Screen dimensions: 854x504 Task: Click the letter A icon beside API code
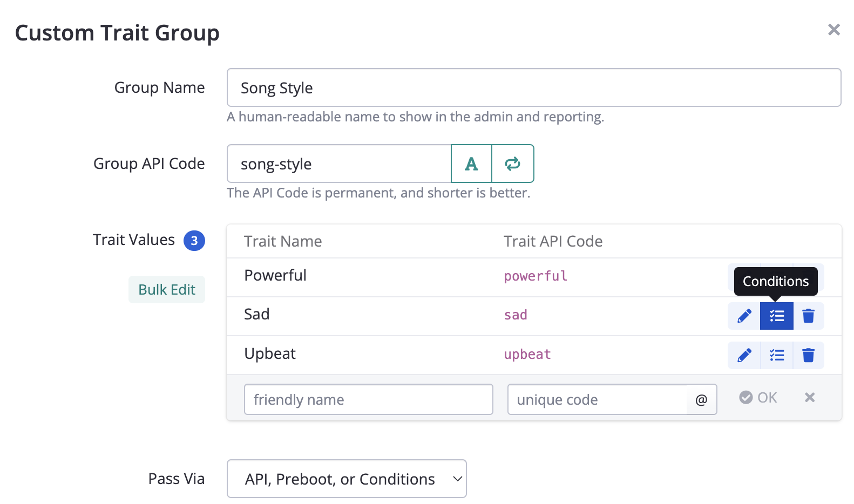point(471,164)
